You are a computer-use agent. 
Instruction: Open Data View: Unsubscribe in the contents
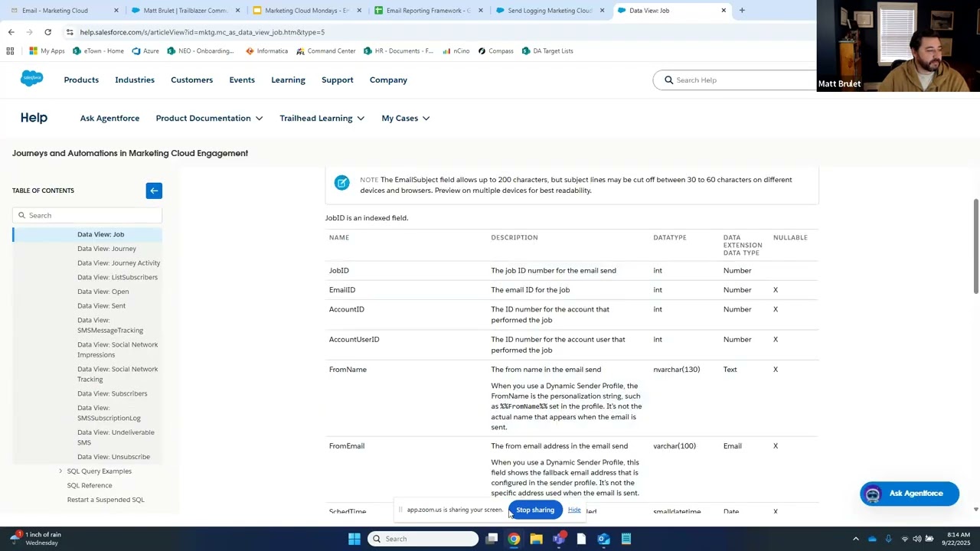[113, 457]
